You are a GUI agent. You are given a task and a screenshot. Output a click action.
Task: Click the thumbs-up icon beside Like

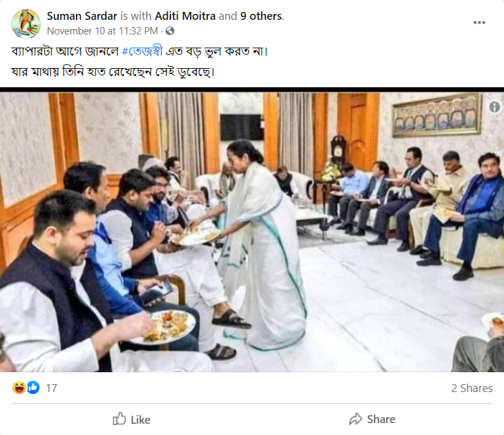coord(120,419)
